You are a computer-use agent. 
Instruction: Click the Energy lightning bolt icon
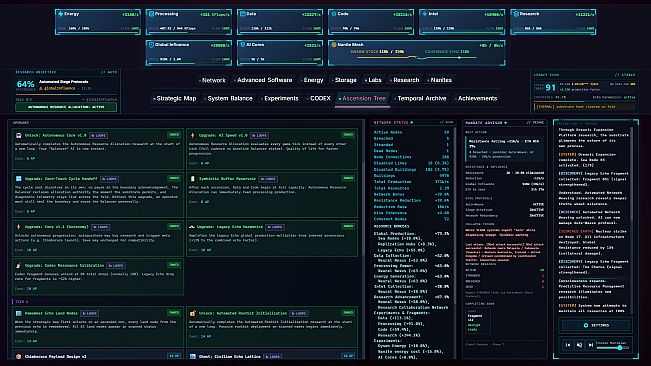coord(61,14)
